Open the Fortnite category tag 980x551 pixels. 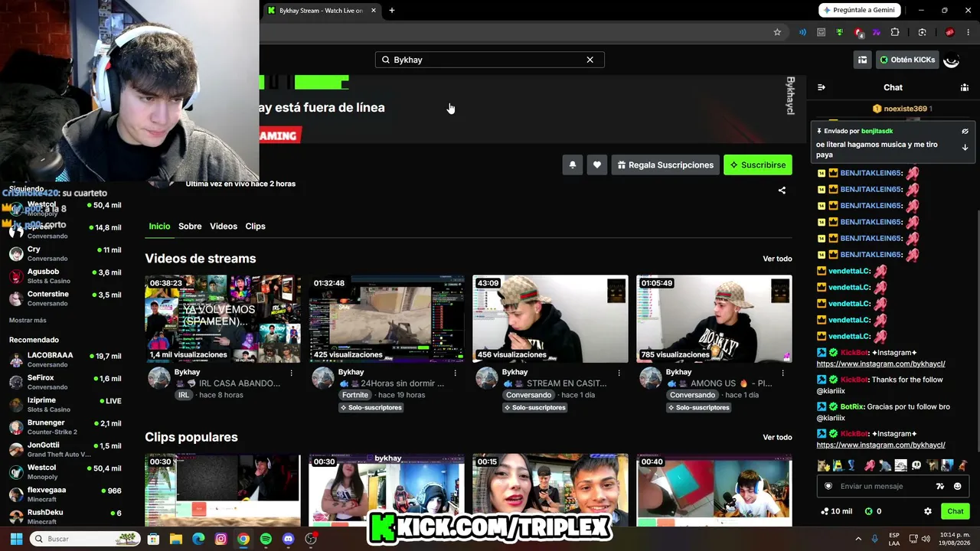[x=355, y=395]
